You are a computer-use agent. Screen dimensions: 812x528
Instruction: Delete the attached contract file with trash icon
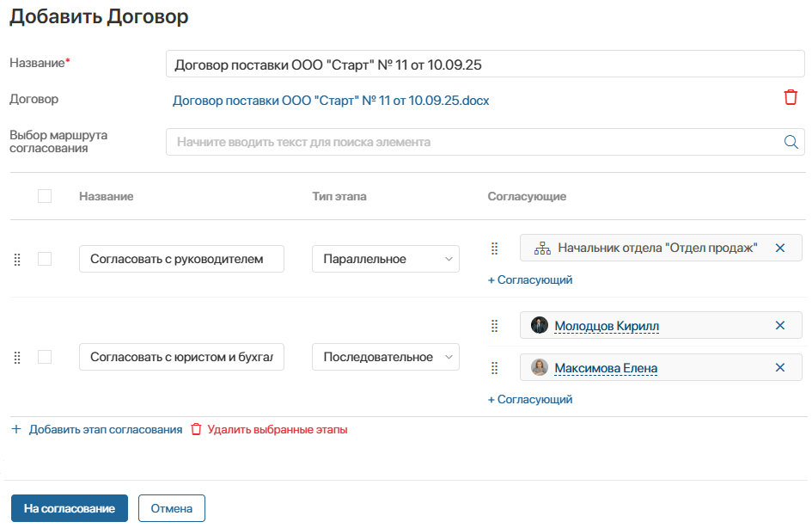791,97
